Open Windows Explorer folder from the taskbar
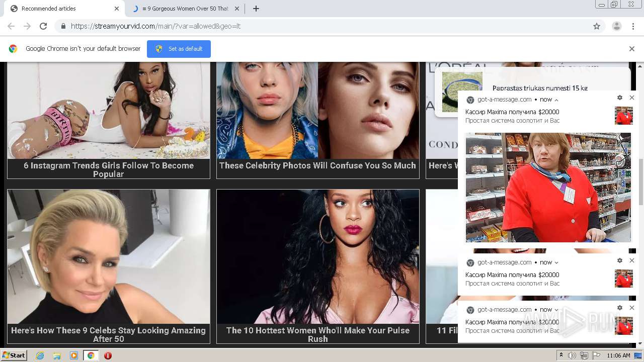 pos(57,355)
